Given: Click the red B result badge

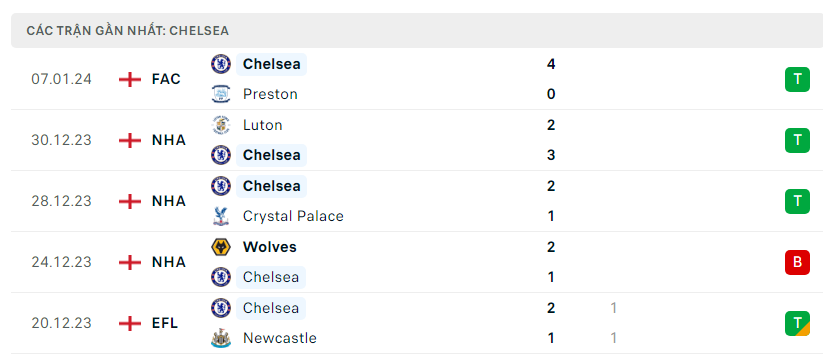Looking at the screenshot, I should pos(797,262).
